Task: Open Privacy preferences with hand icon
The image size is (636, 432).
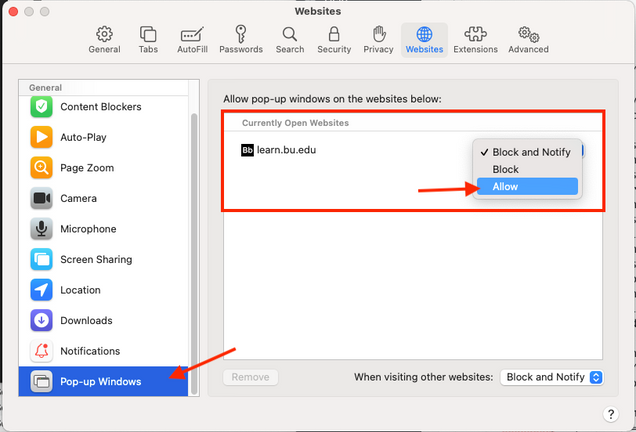Action: point(378,40)
